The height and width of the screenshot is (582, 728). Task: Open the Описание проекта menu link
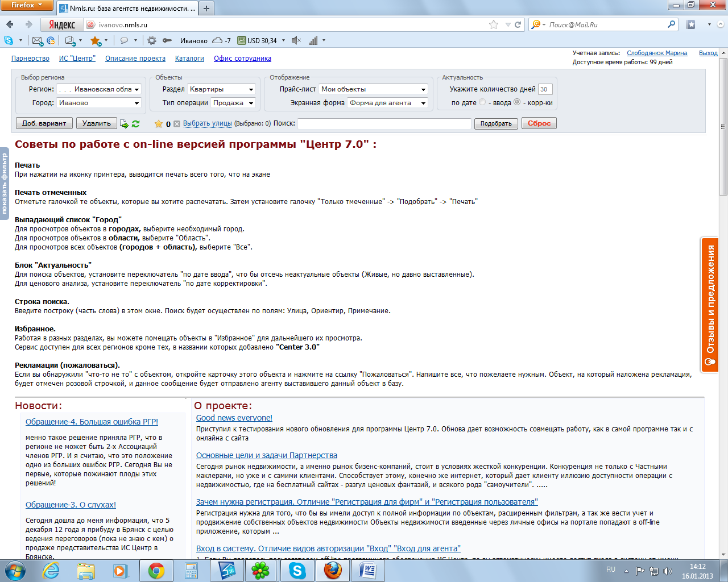[135, 59]
